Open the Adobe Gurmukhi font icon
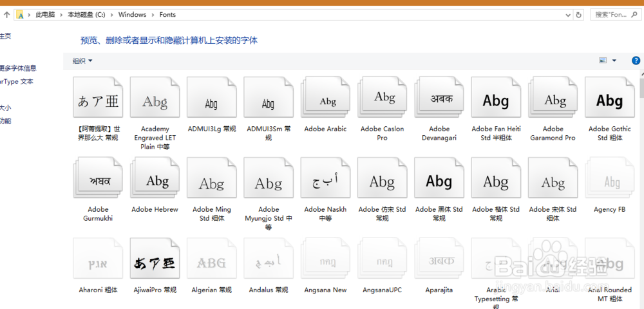644x309 pixels. pos(98,178)
